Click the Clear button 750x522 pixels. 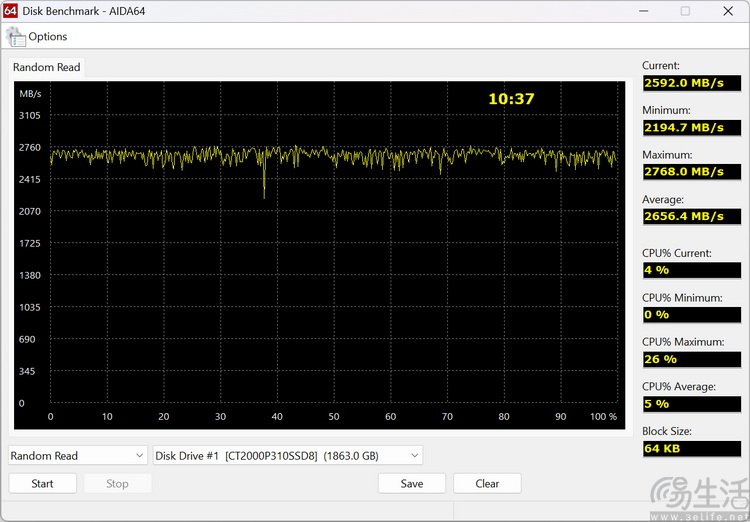pyautogui.click(x=487, y=483)
